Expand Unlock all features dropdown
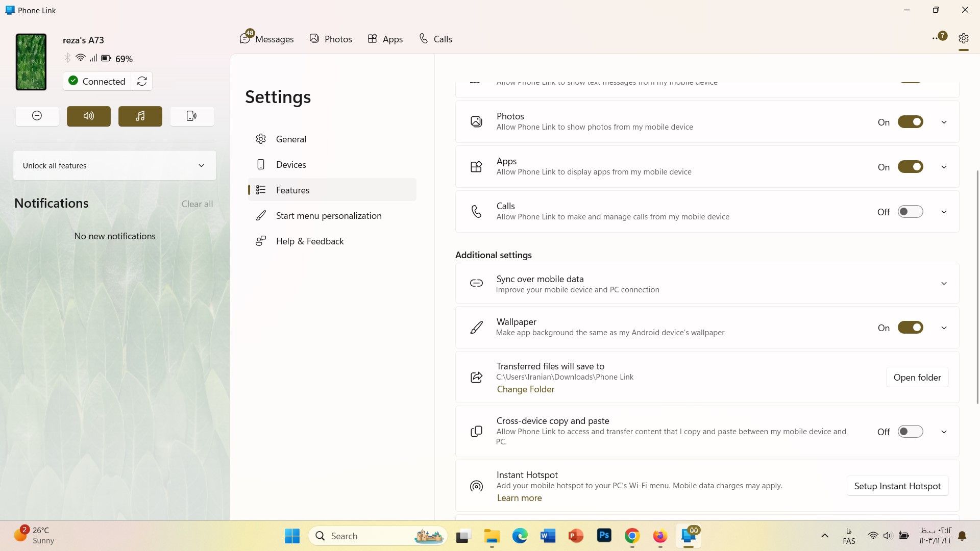This screenshot has height=551, width=980. pyautogui.click(x=115, y=165)
